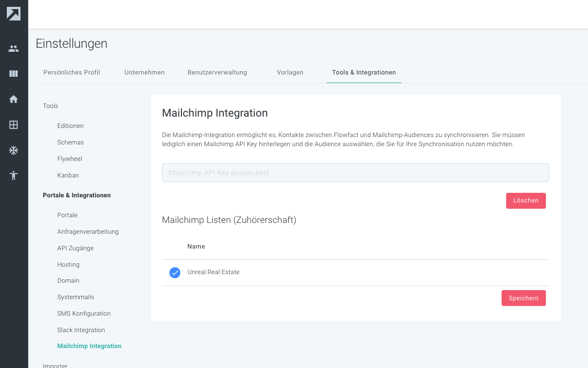Open the grid dashboard icon in sidebar
This screenshot has width=588, height=368.
pos(14,125)
